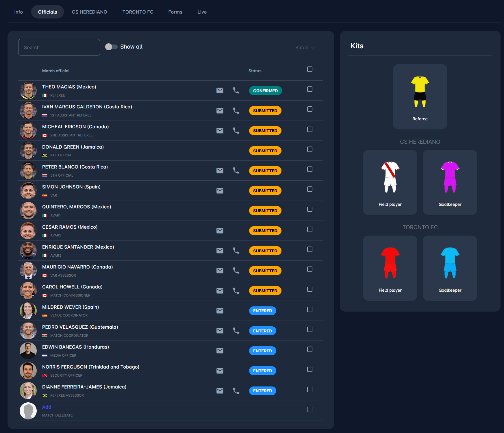504x433 pixels.
Task: Click the Search input field
Action: (x=59, y=47)
